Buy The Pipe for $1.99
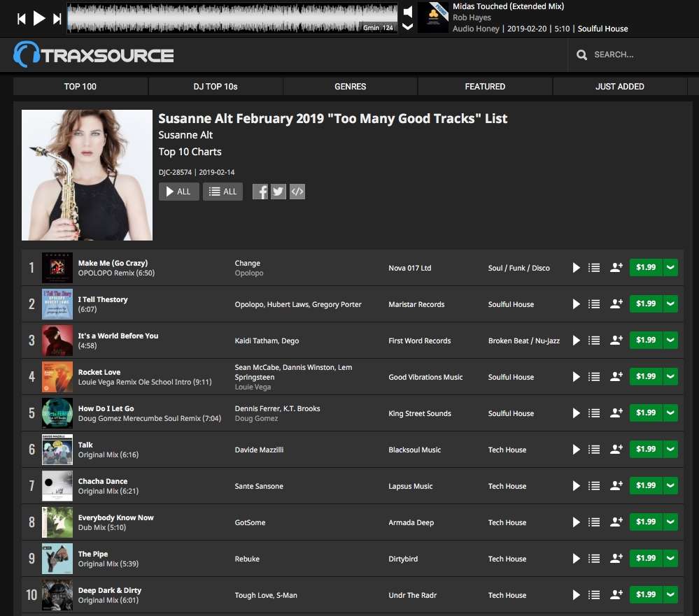This screenshot has height=616, width=699. (646, 558)
